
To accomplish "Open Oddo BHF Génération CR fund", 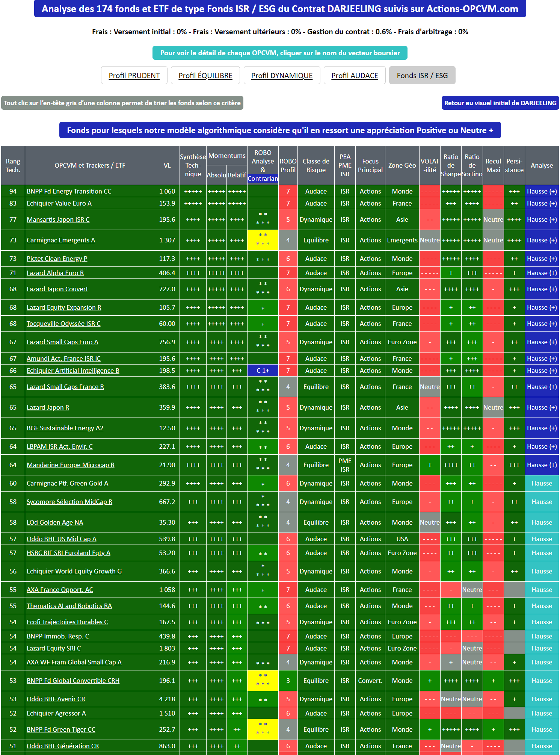I will point(63,746).
